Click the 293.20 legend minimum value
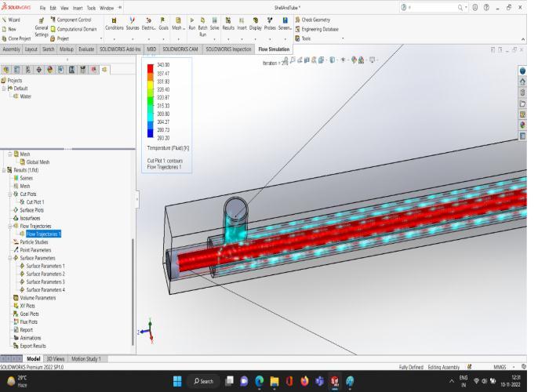The height and width of the screenshot is (392, 549). tap(163, 138)
